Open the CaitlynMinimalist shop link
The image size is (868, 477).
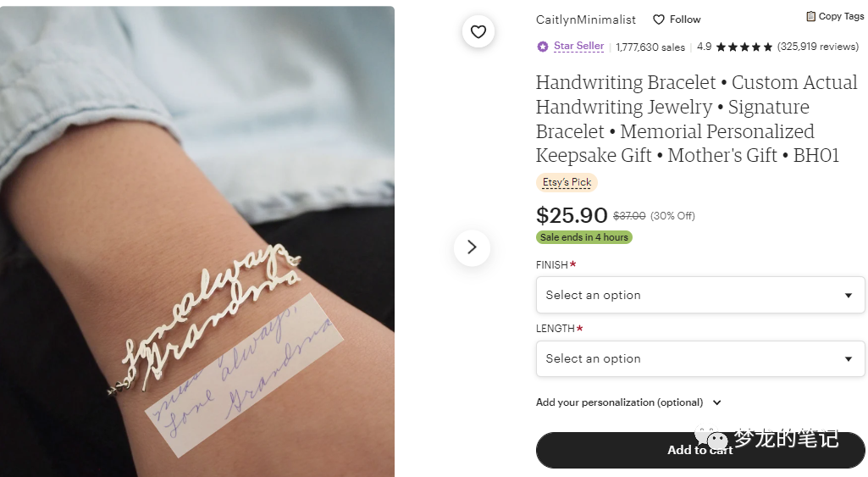[x=586, y=20]
